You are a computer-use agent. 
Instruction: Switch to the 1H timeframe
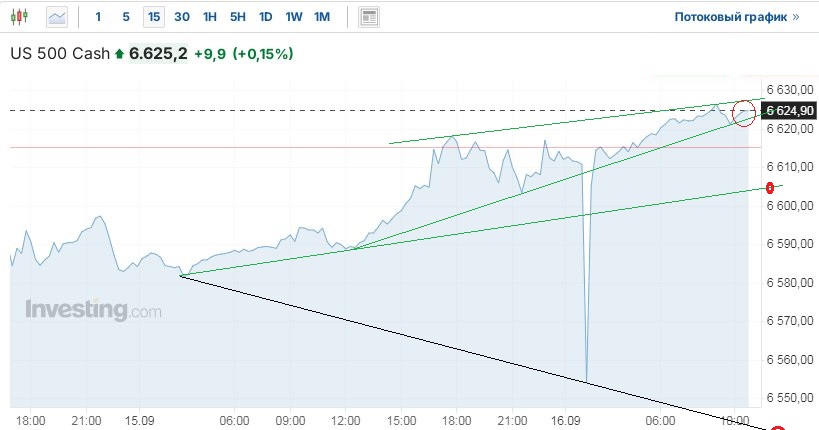coord(210,17)
